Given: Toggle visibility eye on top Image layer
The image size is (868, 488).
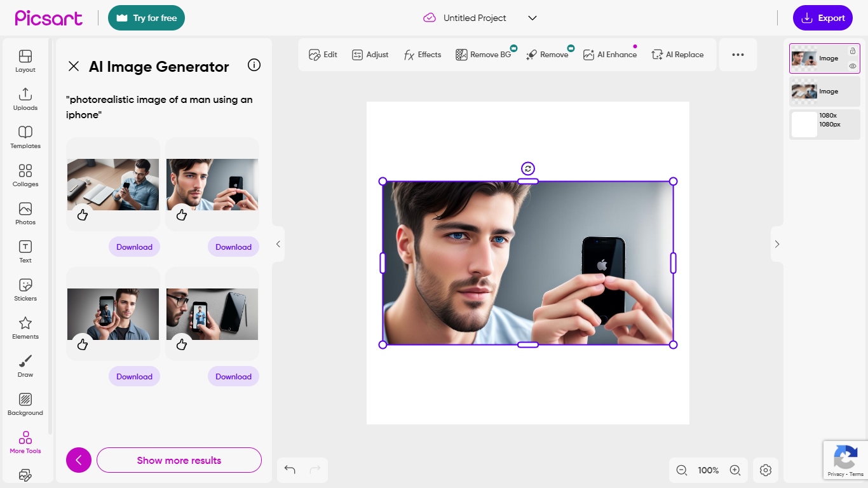Looking at the screenshot, I should (x=853, y=66).
